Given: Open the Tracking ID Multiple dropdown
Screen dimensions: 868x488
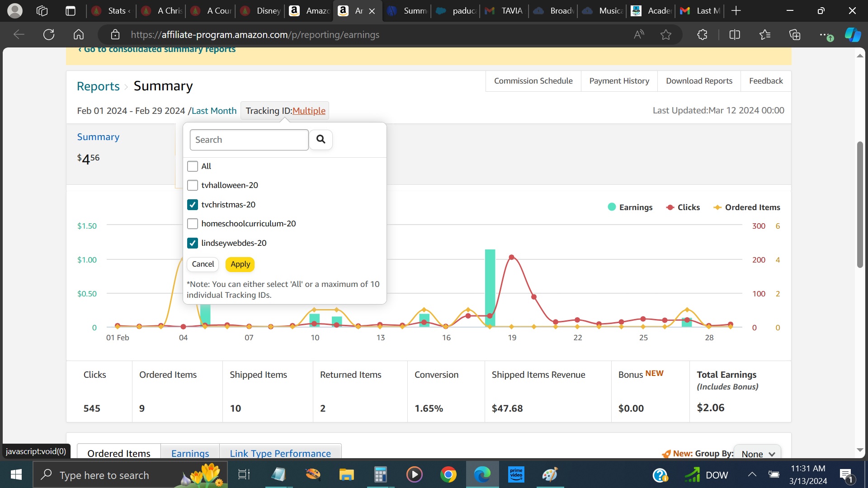Looking at the screenshot, I should tap(309, 111).
